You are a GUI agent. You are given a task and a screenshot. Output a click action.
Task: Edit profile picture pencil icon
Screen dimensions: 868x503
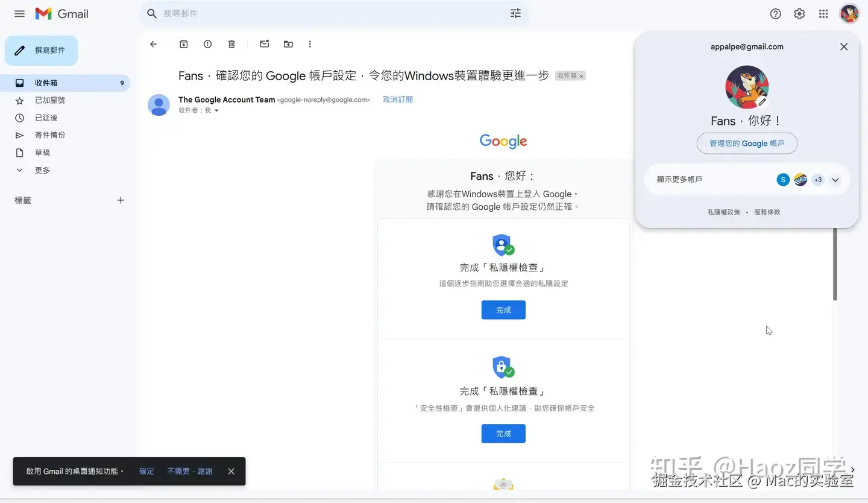coord(763,102)
